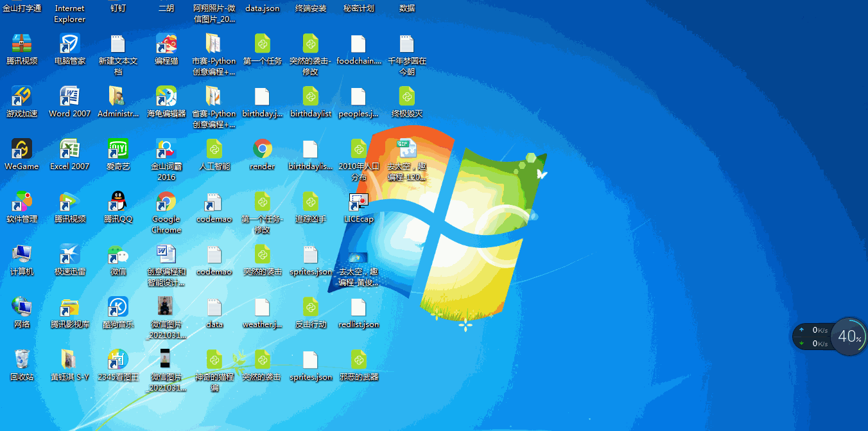
Task: Open the 爱奇艺 desktop icon
Action: coord(118,149)
